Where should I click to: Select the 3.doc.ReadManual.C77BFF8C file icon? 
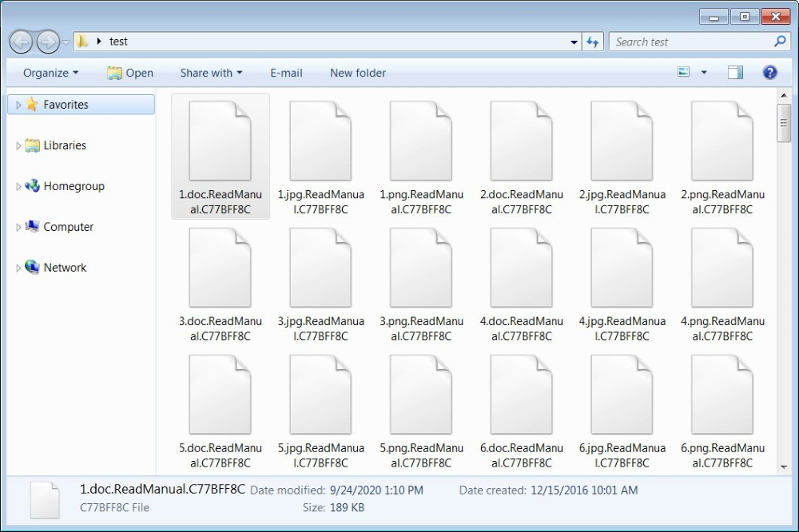pos(220,268)
